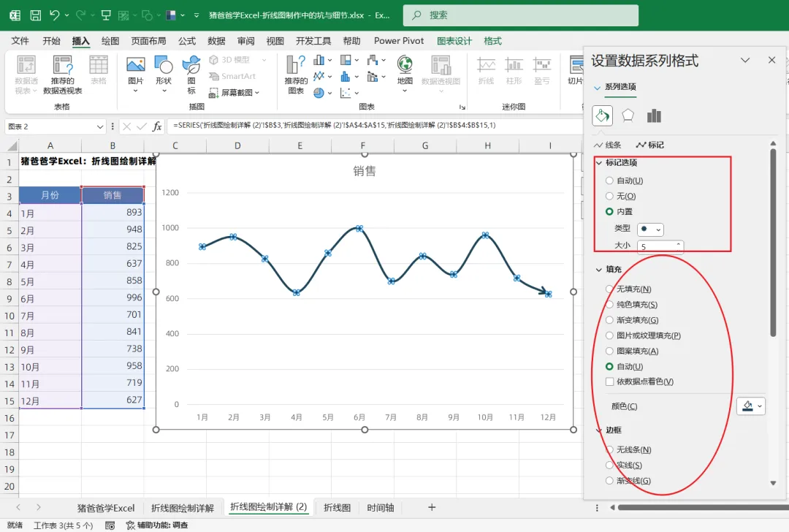Click the SmartArt button
Screen dimensions: 789x532
click(232, 76)
